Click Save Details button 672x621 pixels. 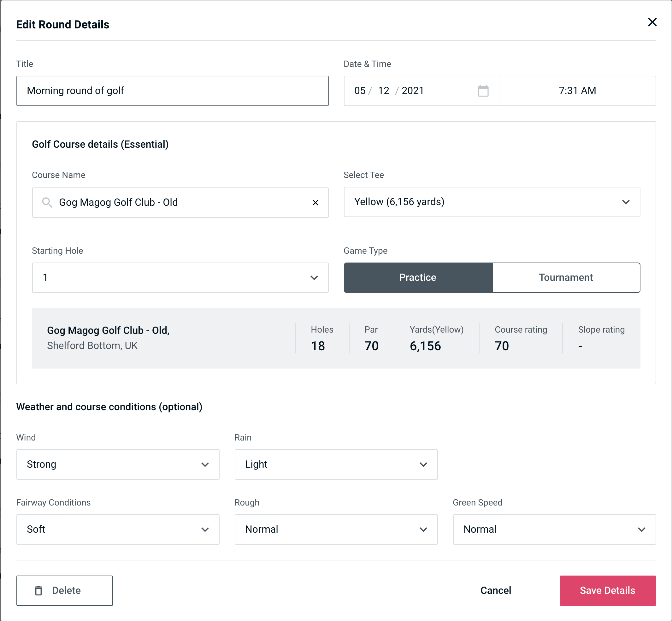(607, 590)
